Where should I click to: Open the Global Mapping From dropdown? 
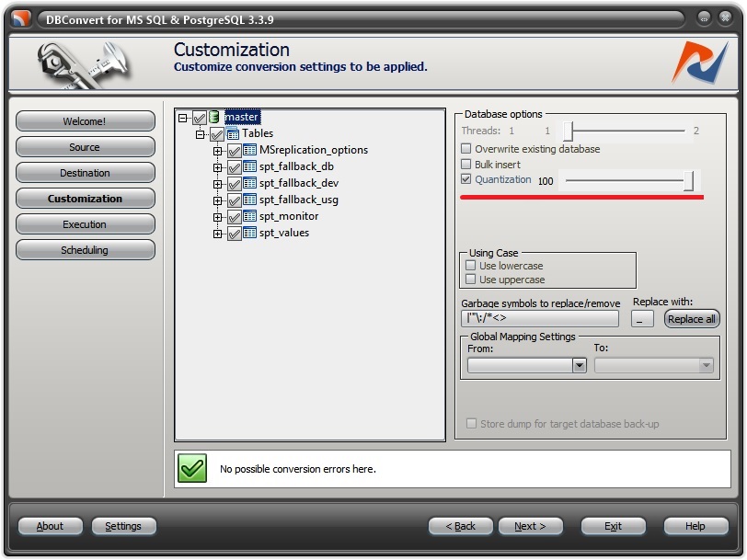coord(580,365)
